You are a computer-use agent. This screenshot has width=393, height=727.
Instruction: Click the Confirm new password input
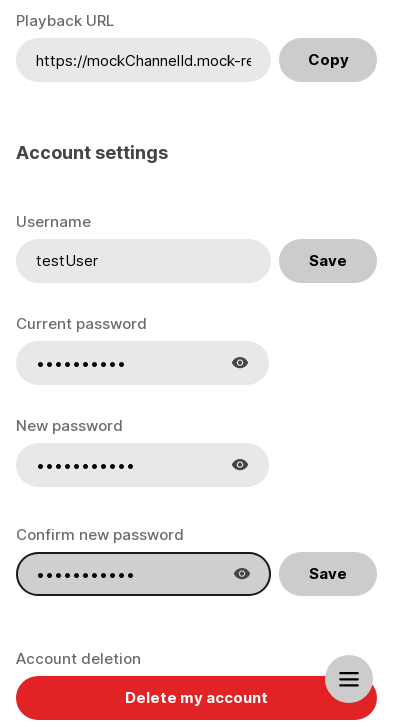(143, 574)
